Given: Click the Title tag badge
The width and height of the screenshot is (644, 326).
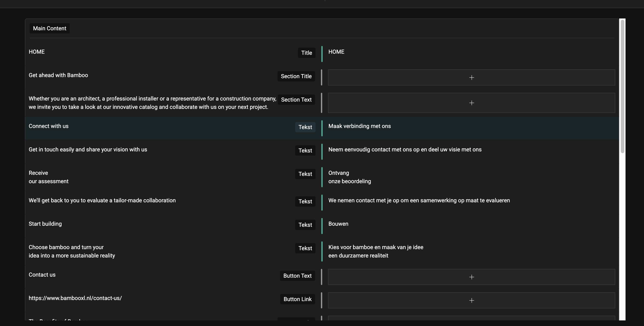Looking at the screenshot, I should tap(307, 53).
